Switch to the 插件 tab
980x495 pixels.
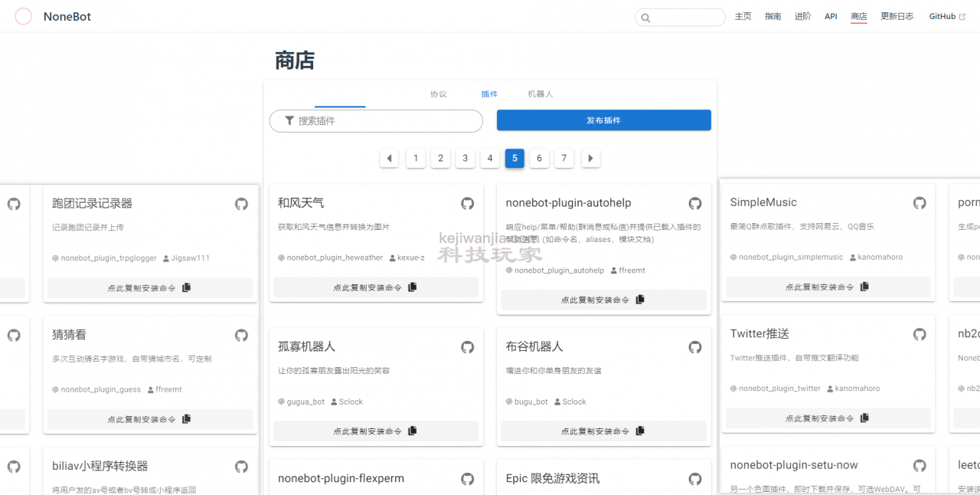click(x=489, y=94)
